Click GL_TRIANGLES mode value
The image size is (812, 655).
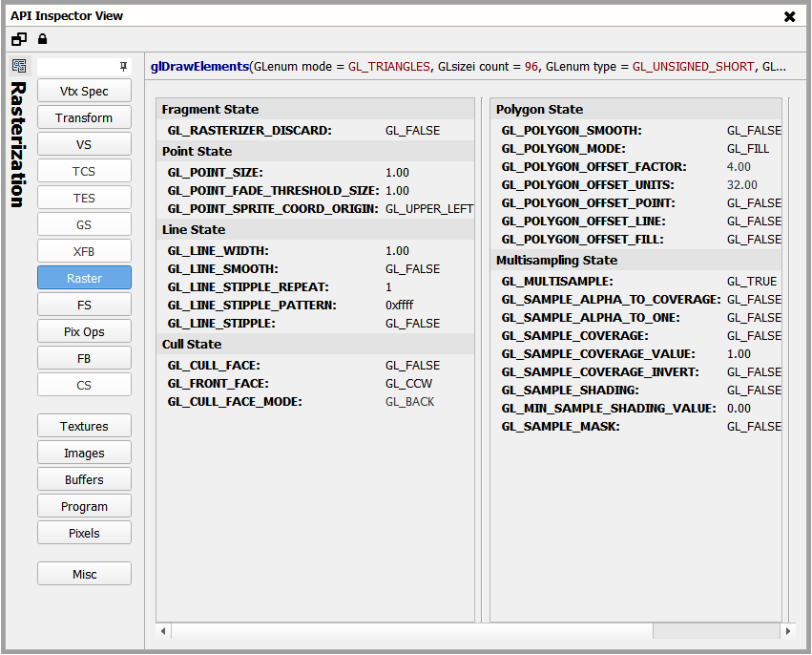(389, 67)
